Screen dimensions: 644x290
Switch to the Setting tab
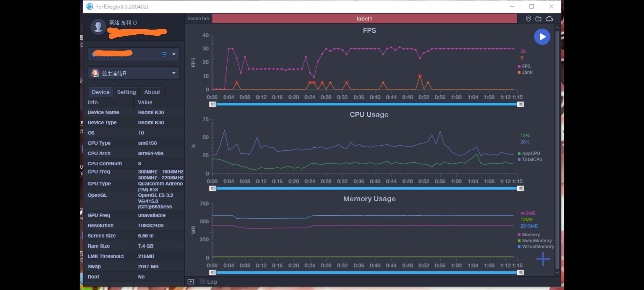[126, 92]
